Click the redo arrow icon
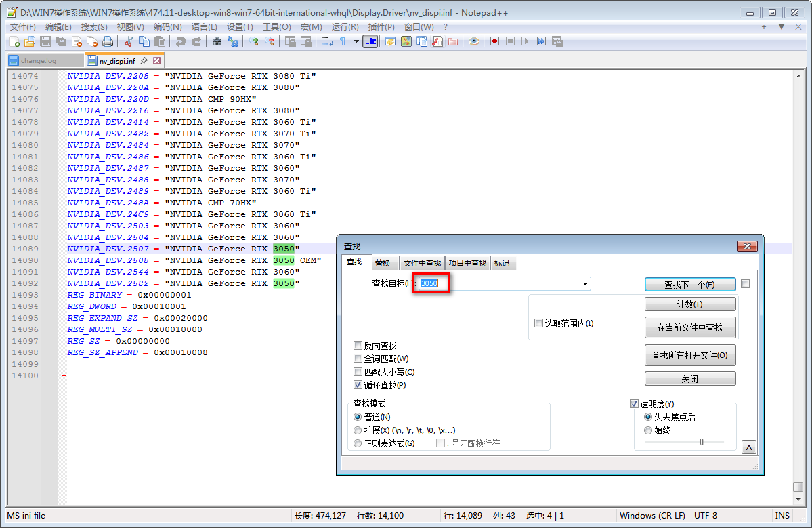This screenshot has height=528, width=812. [x=196, y=41]
